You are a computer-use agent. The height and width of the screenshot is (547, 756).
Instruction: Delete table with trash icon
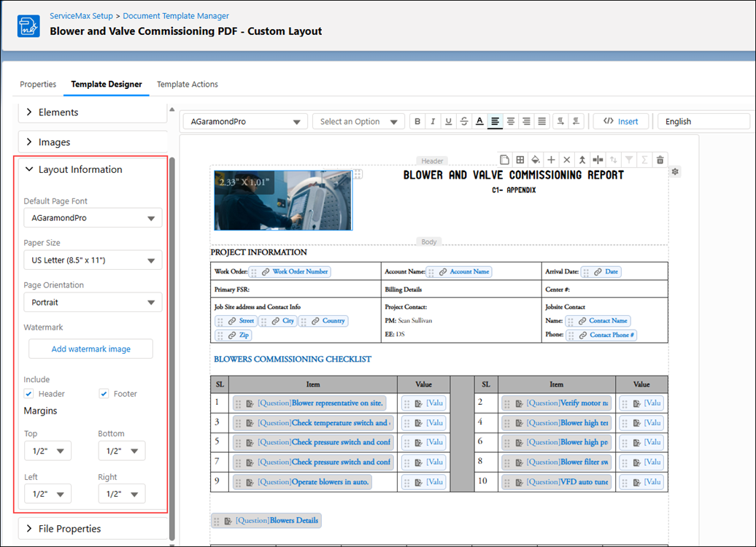[660, 160]
